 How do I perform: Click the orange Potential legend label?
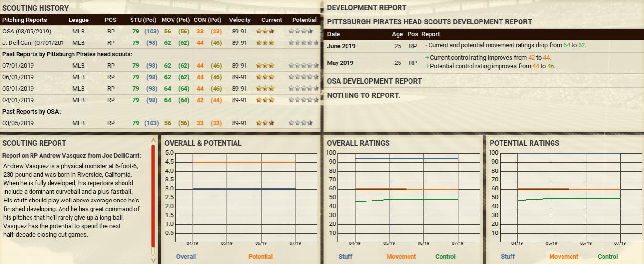pos(260,256)
